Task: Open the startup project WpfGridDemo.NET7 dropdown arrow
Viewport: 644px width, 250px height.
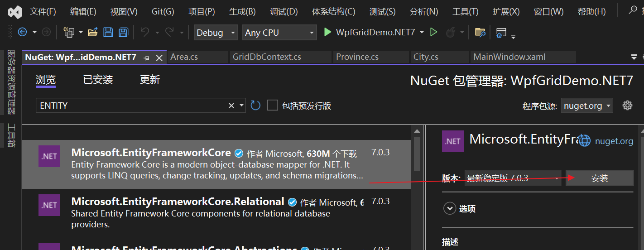Action: 422,32
